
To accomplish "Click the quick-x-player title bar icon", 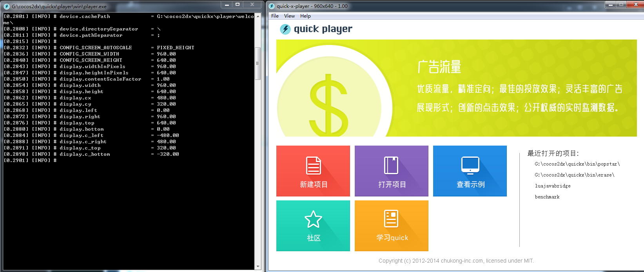I will [x=272, y=6].
